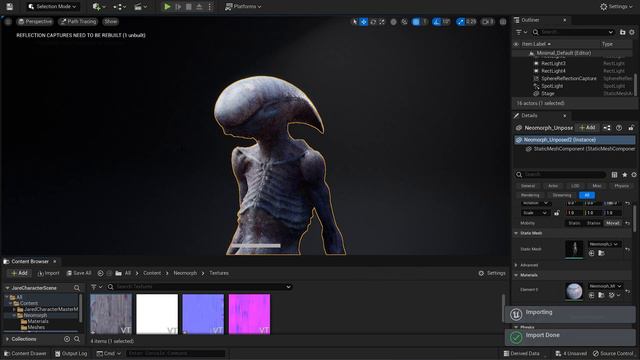Click the Blueprint/add script icon in Details
The height and width of the screenshot is (360, 640).
click(x=607, y=128)
